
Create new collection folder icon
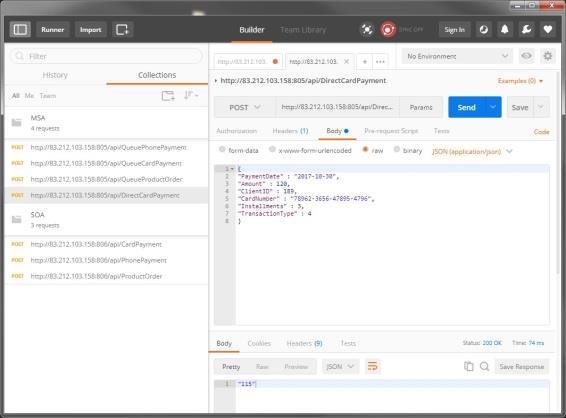coord(168,96)
